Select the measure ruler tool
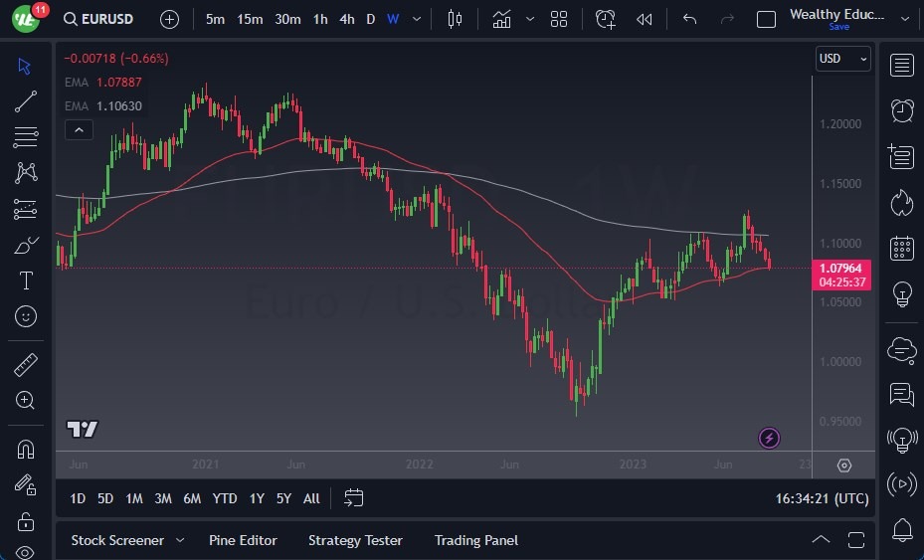Viewport: 924px width, 560px height. [x=26, y=365]
